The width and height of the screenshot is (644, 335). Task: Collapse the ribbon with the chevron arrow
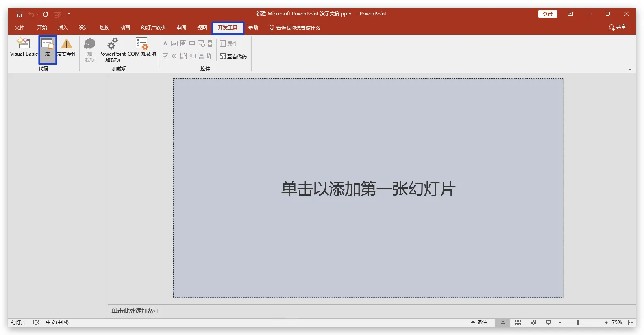coord(630,70)
